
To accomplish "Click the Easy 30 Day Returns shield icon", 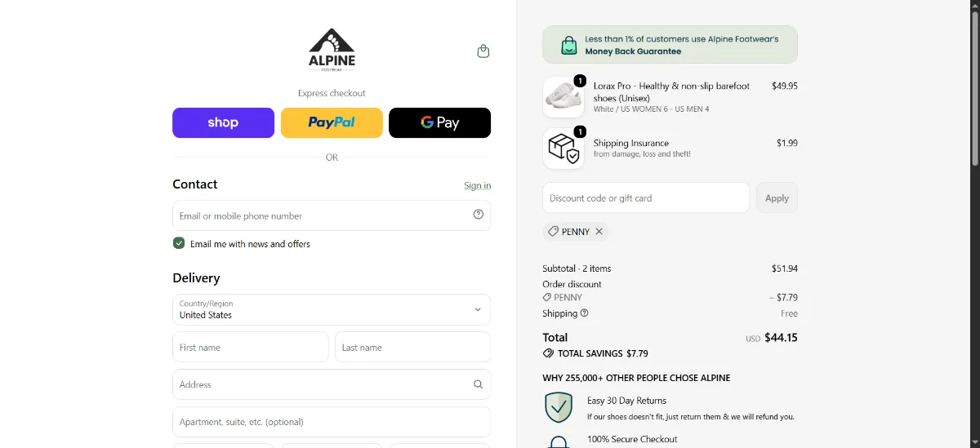I will [559, 407].
